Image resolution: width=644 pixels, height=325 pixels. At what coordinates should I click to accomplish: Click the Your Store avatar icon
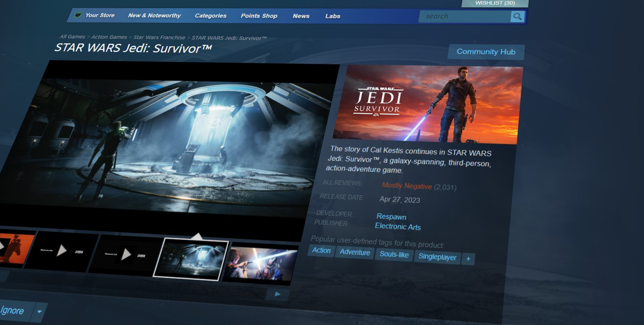pos(78,15)
